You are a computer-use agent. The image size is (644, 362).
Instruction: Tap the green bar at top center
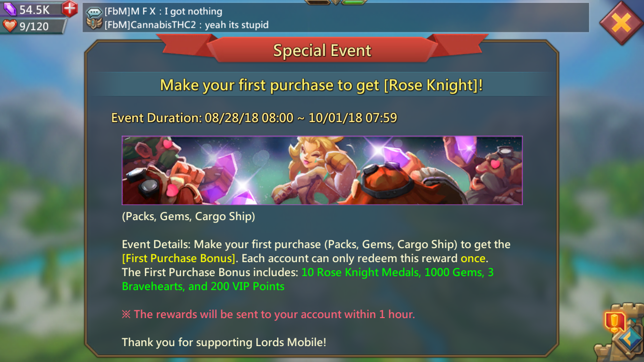[x=354, y=2]
